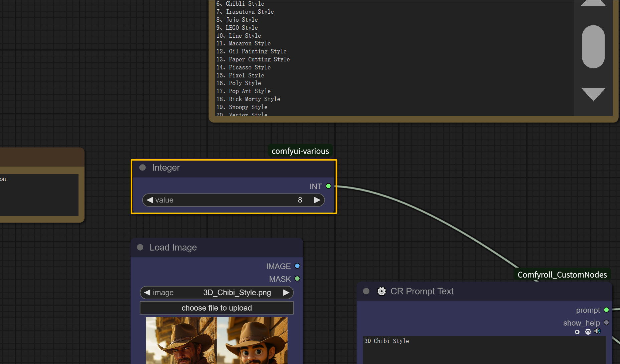This screenshot has height=364, width=620.
Task: Click the '12、Oil Painting Style' line
Action: click(252, 51)
